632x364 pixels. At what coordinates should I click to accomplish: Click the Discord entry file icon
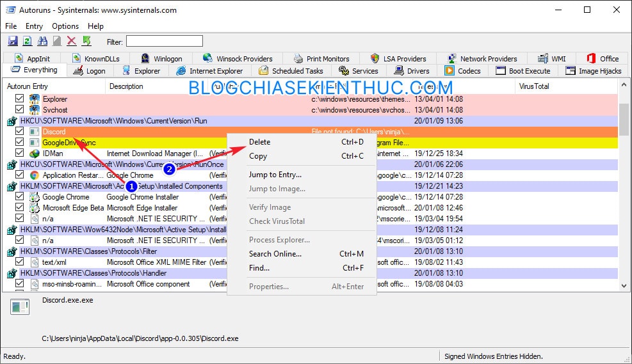pyautogui.click(x=35, y=131)
